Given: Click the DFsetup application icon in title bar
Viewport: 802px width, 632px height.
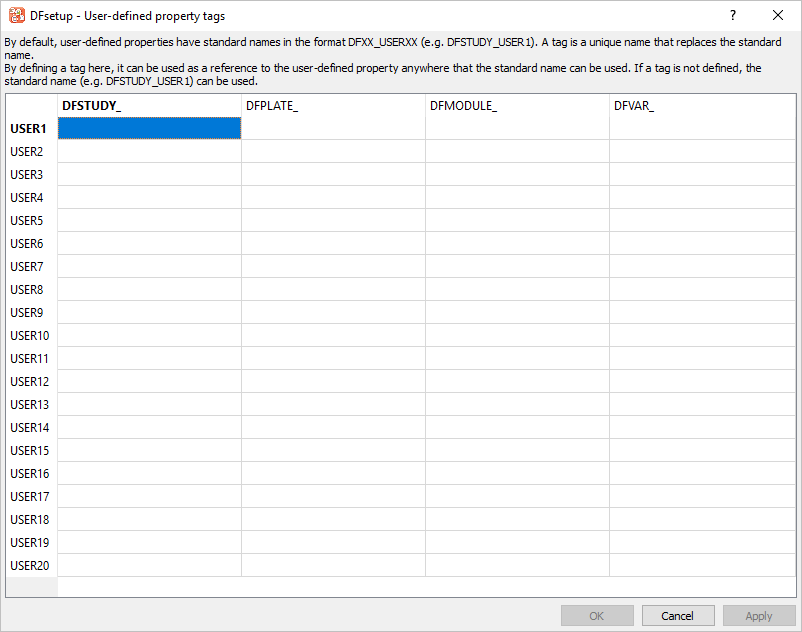Looking at the screenshot, I should [x=16, y=16].
